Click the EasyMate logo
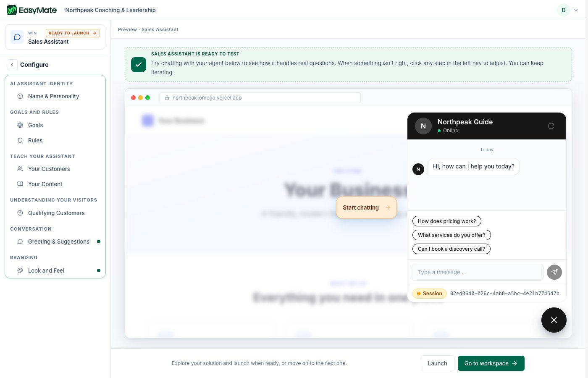588x378 pixels. (x=31, y=10)
